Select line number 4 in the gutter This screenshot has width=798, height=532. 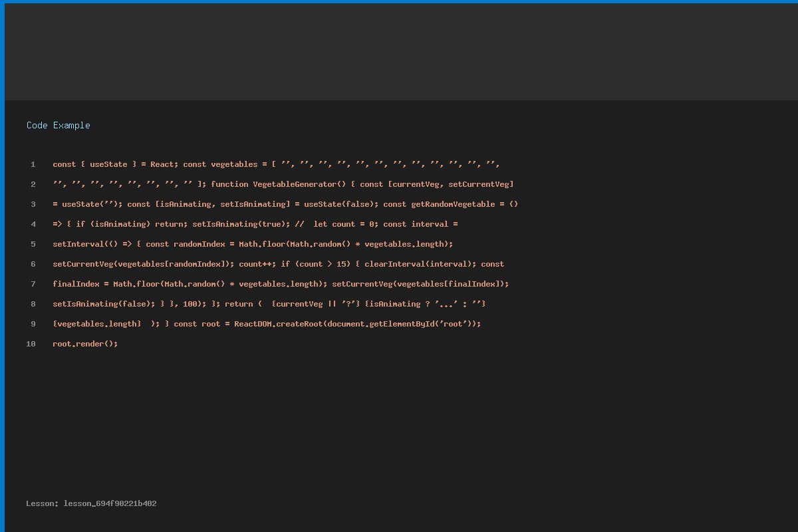pyautogui.click(x=33, y=224)
